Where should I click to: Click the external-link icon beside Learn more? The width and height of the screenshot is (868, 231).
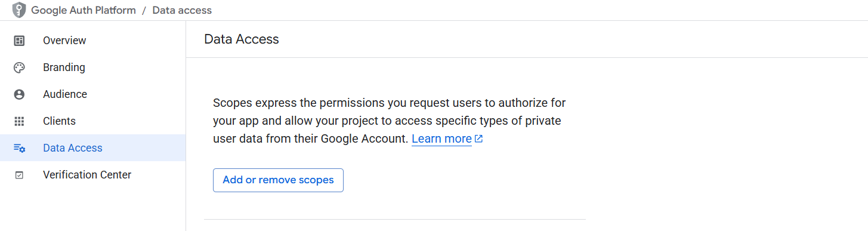pyautogui.click(x=478, y=138)
